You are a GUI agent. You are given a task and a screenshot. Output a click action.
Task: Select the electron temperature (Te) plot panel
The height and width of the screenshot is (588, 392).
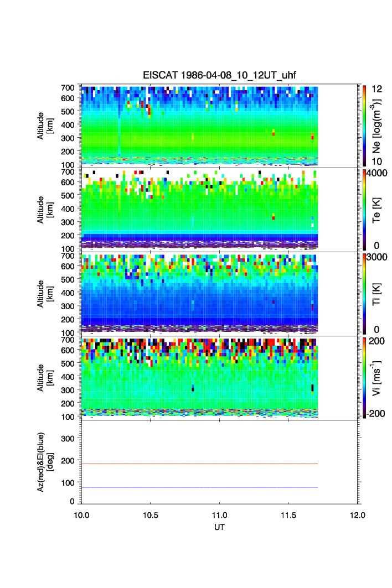[x=199, y=210]
